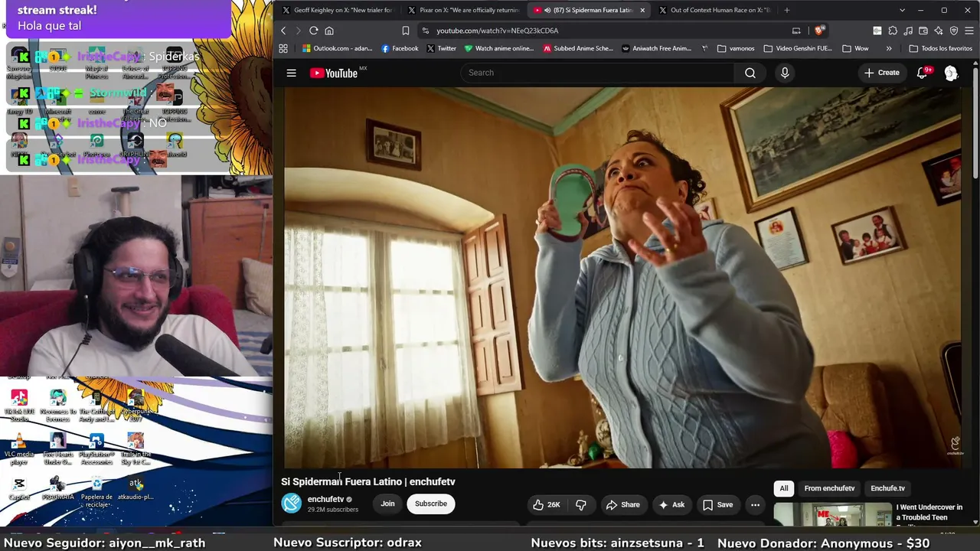Open the Watch anime online bookmark
The height and width of the screenshot is (551, 980).
point(498,48)
